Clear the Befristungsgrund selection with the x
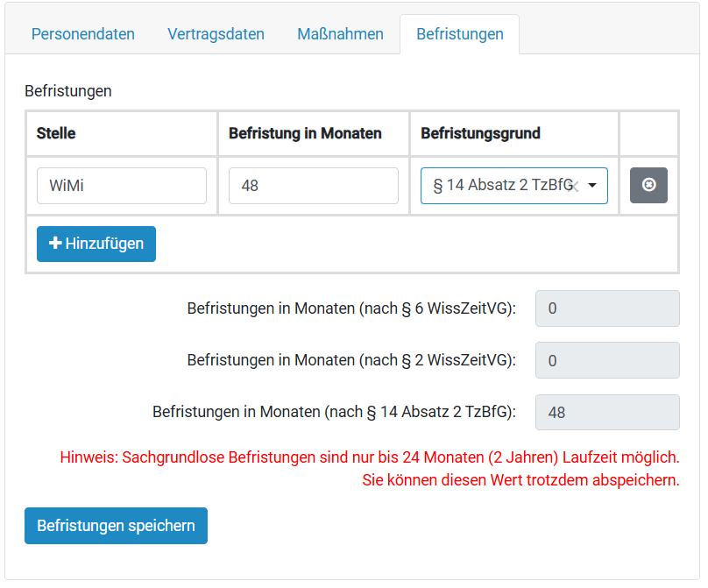The height and width of the screenshot is (588, 708). click(x=575, y=186)
